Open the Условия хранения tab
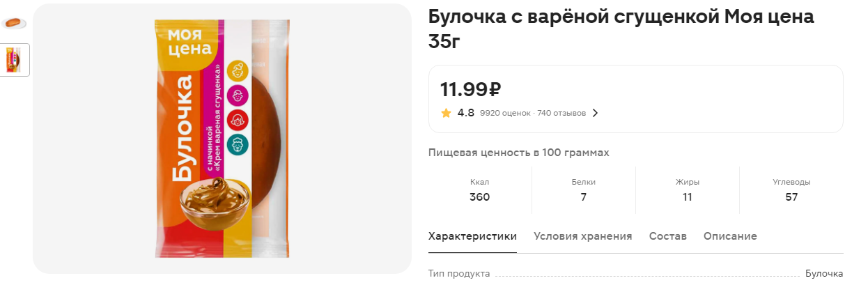 click(x=583, y=236)
